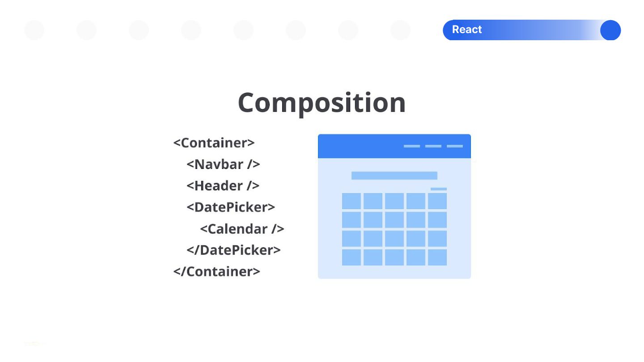Select the <Header /> code line
Screen dimensions: 644x362
tap(223, 186)
